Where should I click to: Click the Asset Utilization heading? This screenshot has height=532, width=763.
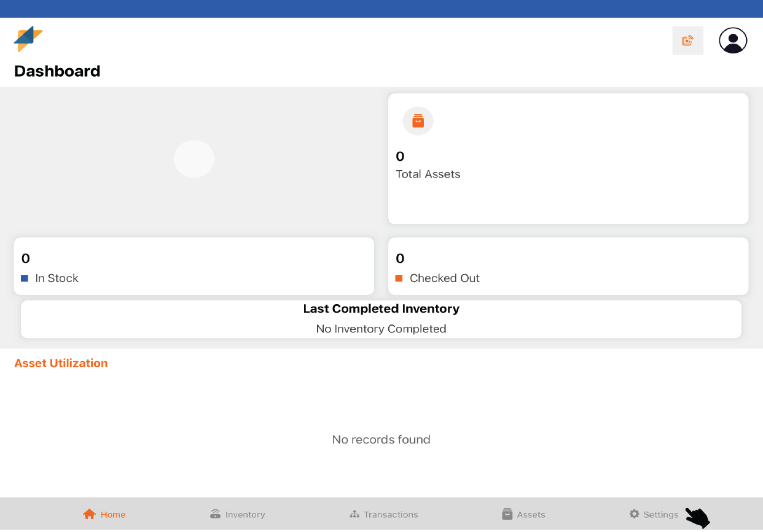point(61,363)
